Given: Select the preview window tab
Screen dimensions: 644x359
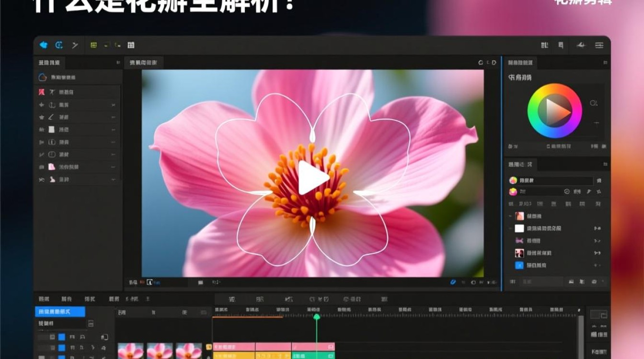Looking at the screenshot, I should click(144, 63).
